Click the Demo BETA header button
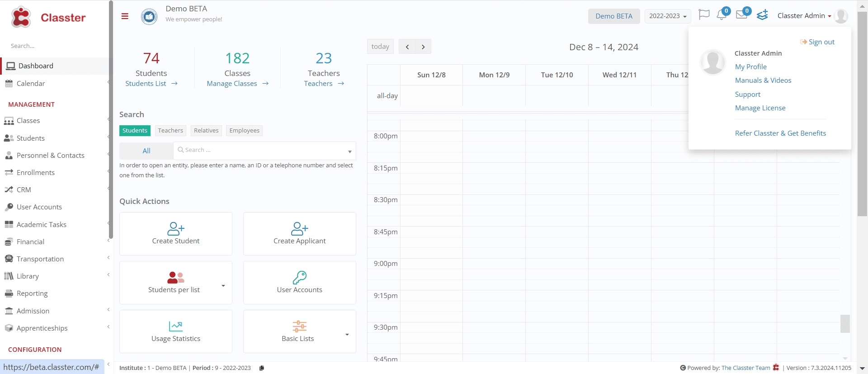Screen dimensions: 868x374 (614, 16)
